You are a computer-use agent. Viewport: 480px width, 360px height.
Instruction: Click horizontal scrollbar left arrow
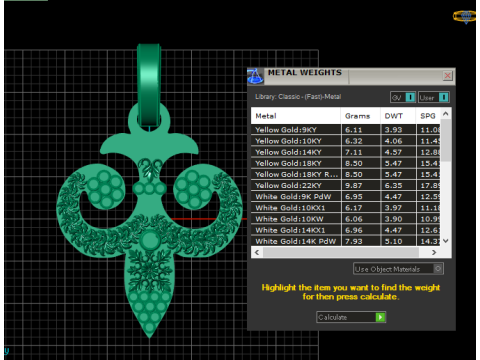[x=257, y=252]
